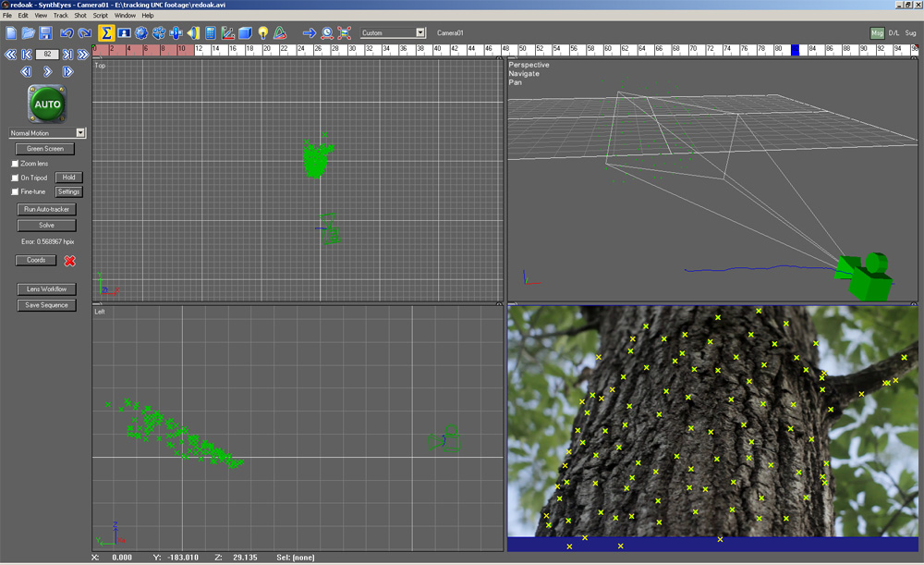Expand the Normal Motion dropdown

[48, 133]
